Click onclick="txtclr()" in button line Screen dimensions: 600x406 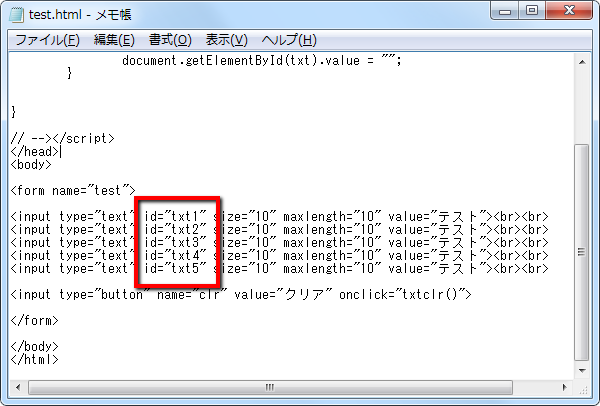402,294
